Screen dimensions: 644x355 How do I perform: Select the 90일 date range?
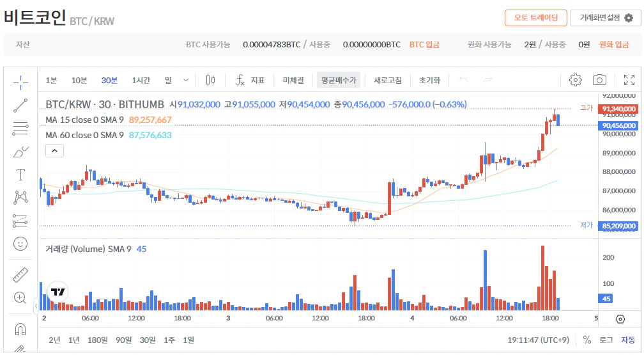click(124, 340)
